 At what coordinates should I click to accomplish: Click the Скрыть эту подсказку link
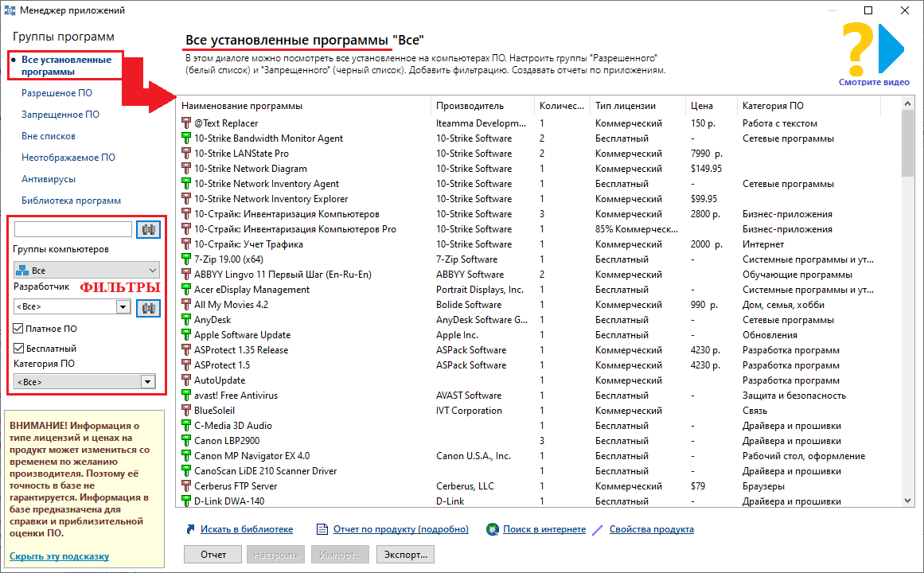click(59, 556)
